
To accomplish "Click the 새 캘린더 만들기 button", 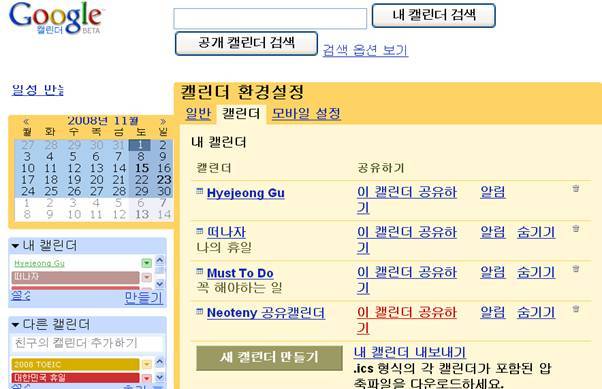I will 269,358.
